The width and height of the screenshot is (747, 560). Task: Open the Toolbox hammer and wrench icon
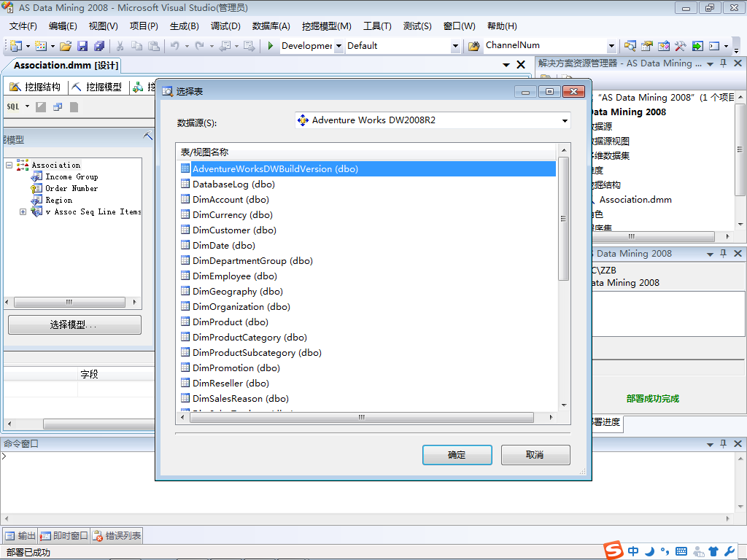tap(681, 46)
